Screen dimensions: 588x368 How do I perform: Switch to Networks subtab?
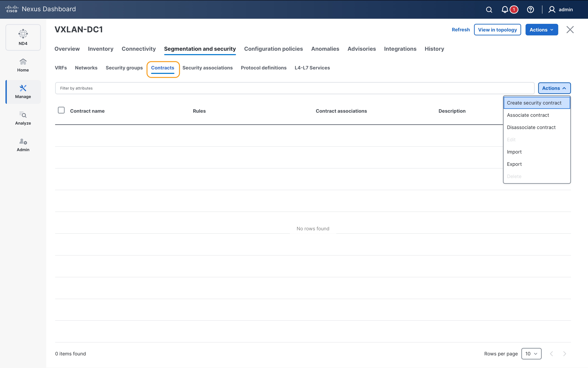point(86,68)
